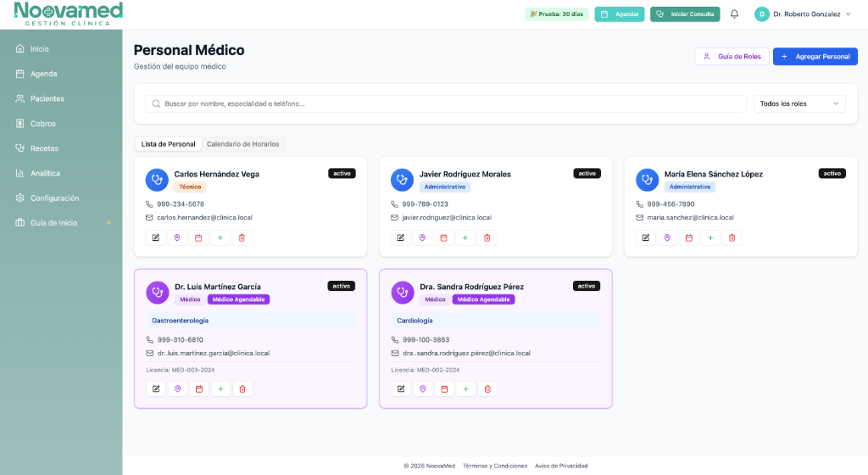This screenshot has height=475, width=868.
Task: Click plus icon on Carlos Hernández Vega card
Action: (220, 238)
